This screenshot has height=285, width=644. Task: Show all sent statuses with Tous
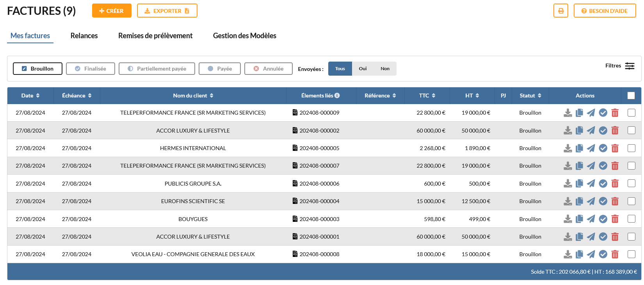340,69
